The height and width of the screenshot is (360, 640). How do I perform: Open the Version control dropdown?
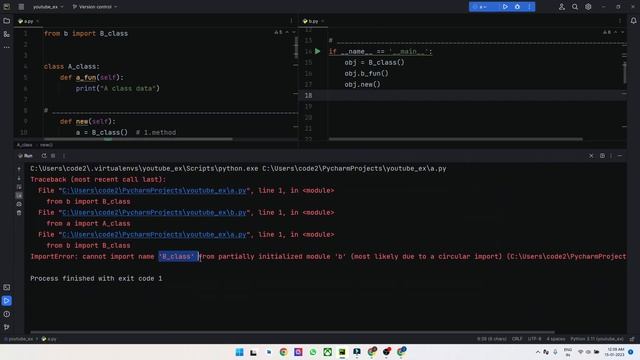coord(95,7)
